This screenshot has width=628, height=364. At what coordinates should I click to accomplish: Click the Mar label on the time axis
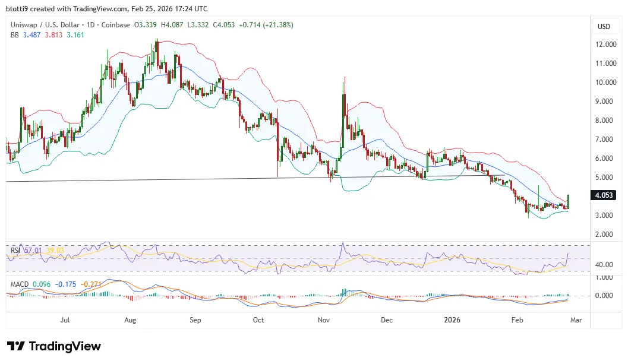point(576,320)
